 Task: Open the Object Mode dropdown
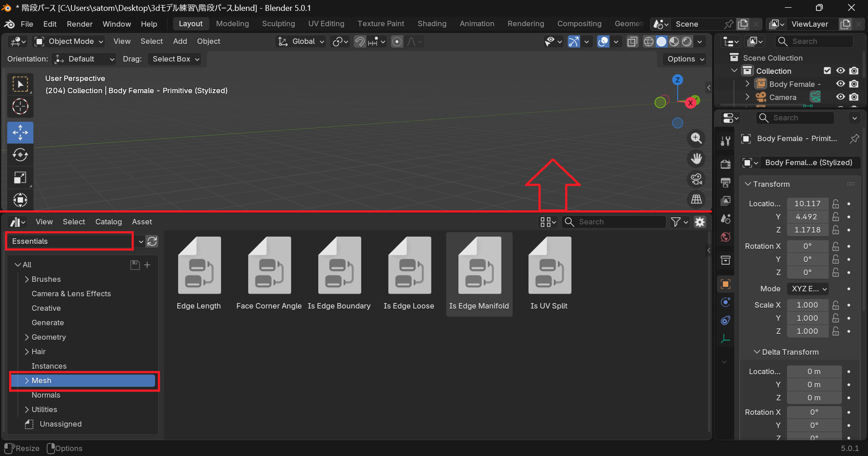(x=69, y=42)
